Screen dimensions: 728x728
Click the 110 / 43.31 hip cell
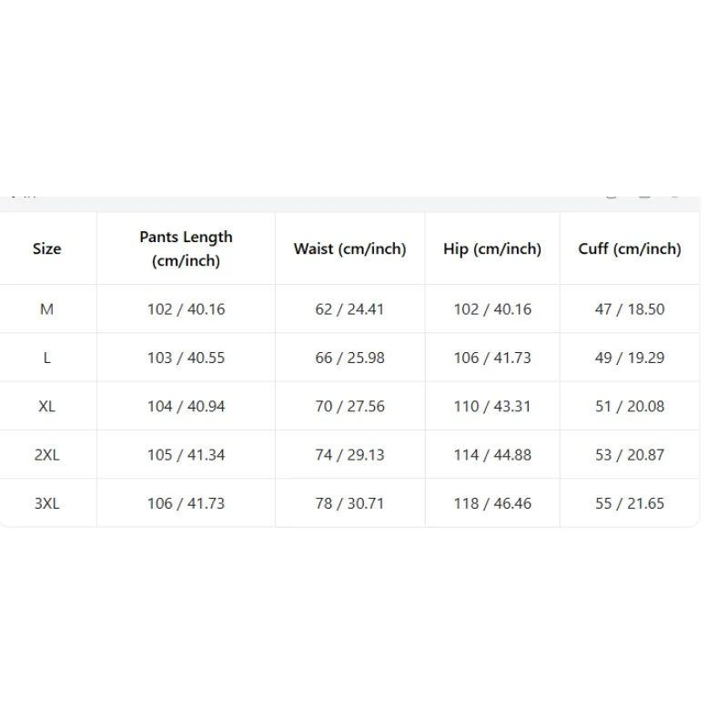[492, 406]
